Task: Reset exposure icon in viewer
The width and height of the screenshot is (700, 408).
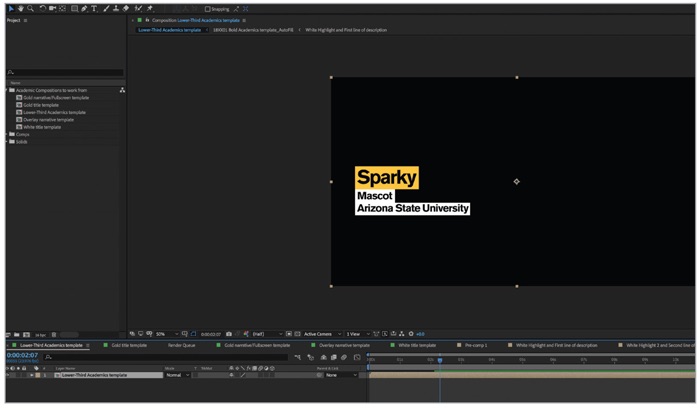Action: coord(411,334)
